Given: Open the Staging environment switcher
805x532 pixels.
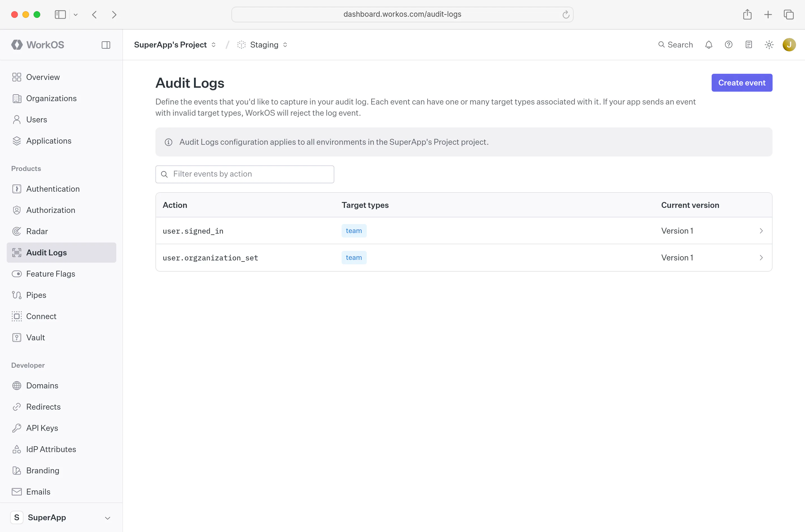Looking at the screenshot, I should pos(262,45).
